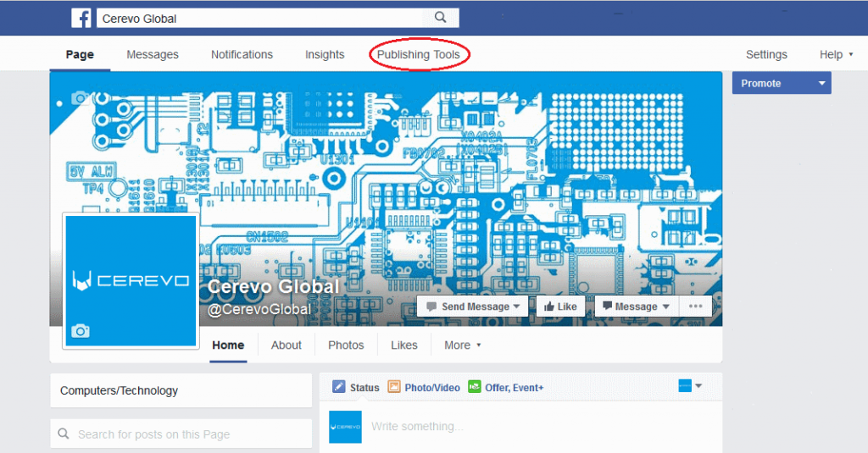Open the post-as identity selector dropdown
Viewport: 868px width, 453px height.
click(x=690, y=385)
